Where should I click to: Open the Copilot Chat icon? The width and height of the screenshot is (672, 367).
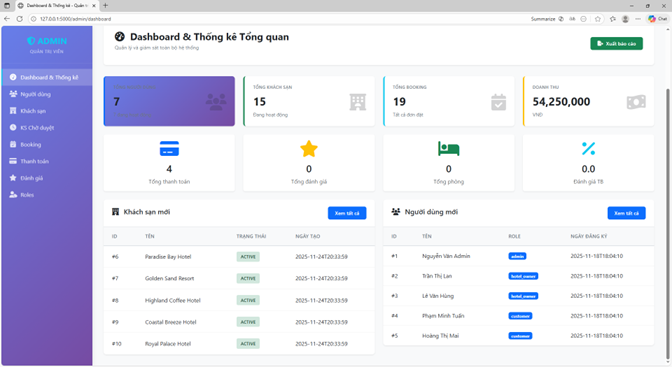coord(657,19)
